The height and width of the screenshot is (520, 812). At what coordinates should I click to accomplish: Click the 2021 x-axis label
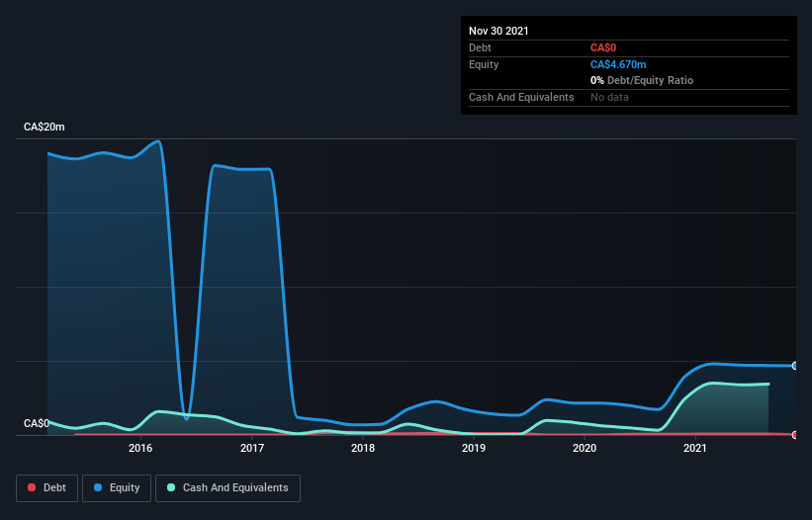695,448
